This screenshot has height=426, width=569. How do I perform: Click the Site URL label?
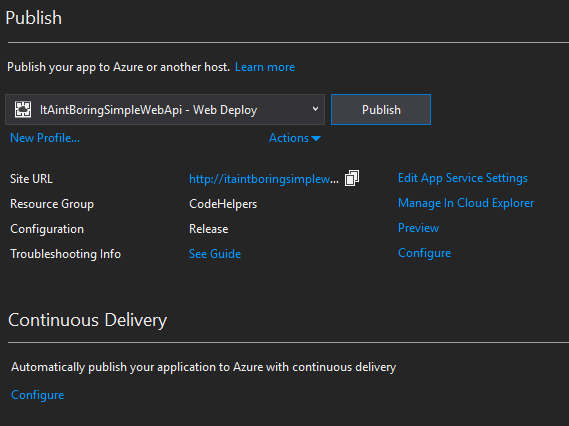(x=31, y=179)
